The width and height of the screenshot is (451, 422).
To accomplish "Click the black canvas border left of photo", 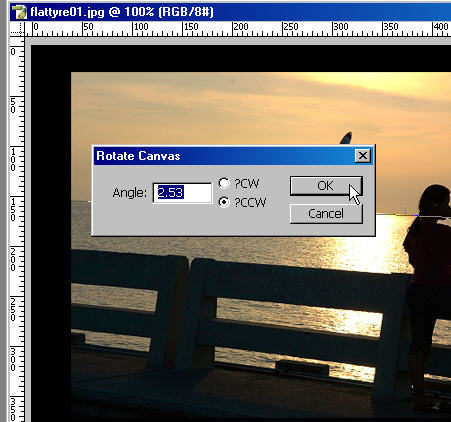I will (51, 233).
